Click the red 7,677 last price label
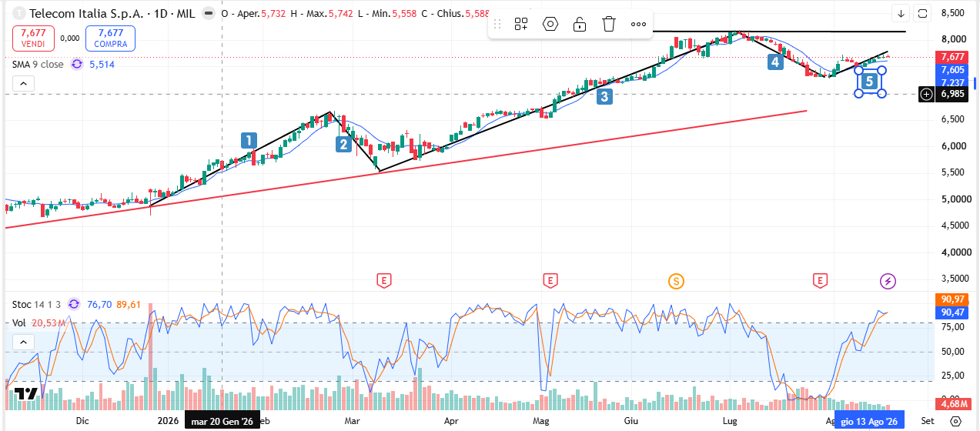Viewport: 980px width, 431px height. [x=952, y=57]
